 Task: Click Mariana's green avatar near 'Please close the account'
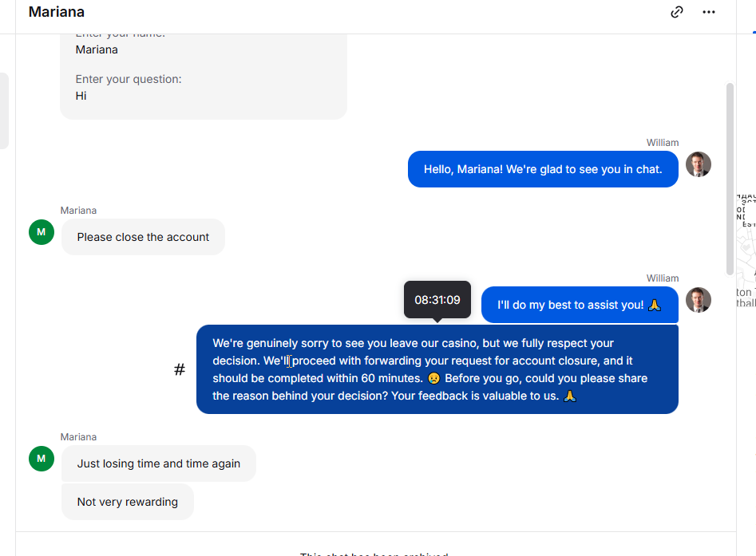[x=42, y=232]
